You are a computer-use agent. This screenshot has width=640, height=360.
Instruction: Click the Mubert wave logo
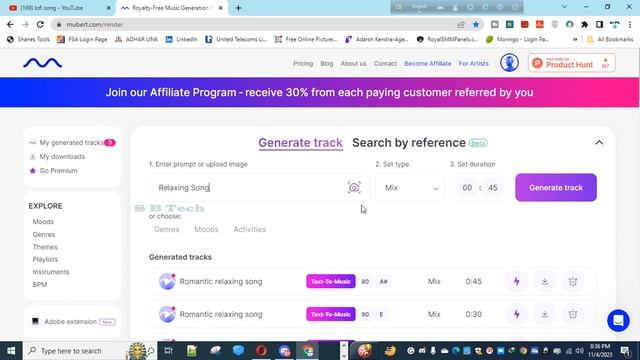coord(42,63)
